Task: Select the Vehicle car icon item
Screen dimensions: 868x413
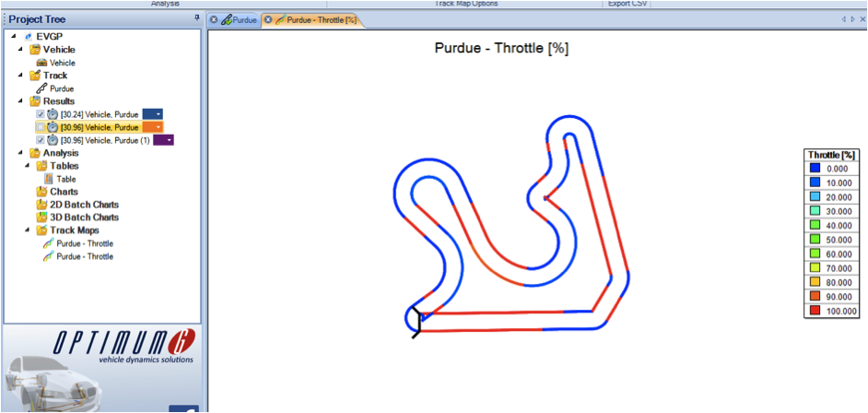Action: 41,63
